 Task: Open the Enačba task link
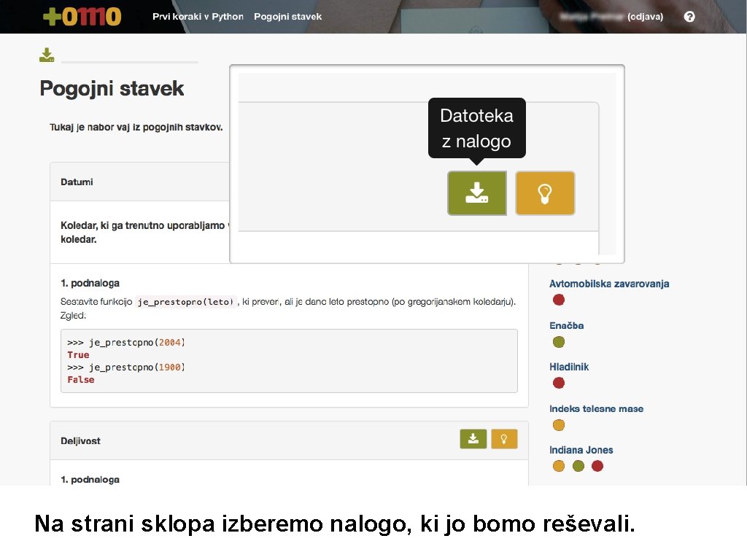[x=566, y=326]
